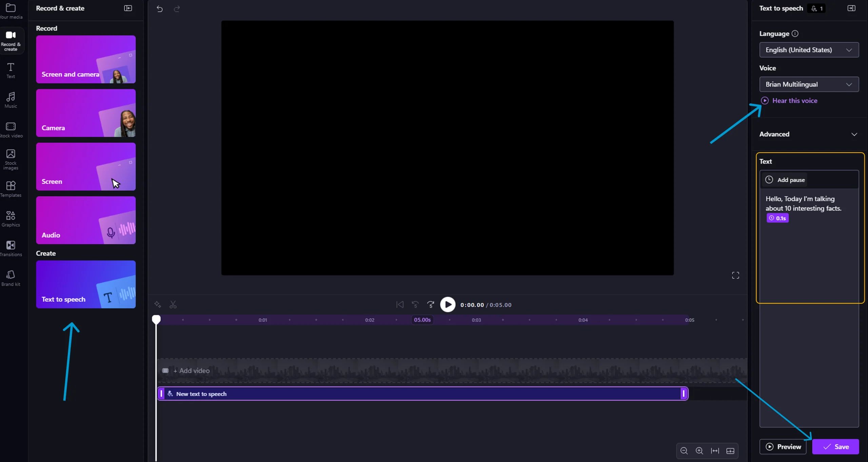Image resolution: width=868 pixels, height=462 pixels.
Task: Open the Brian Multilingual voice dropdown
Action: [x=809, y=84]
